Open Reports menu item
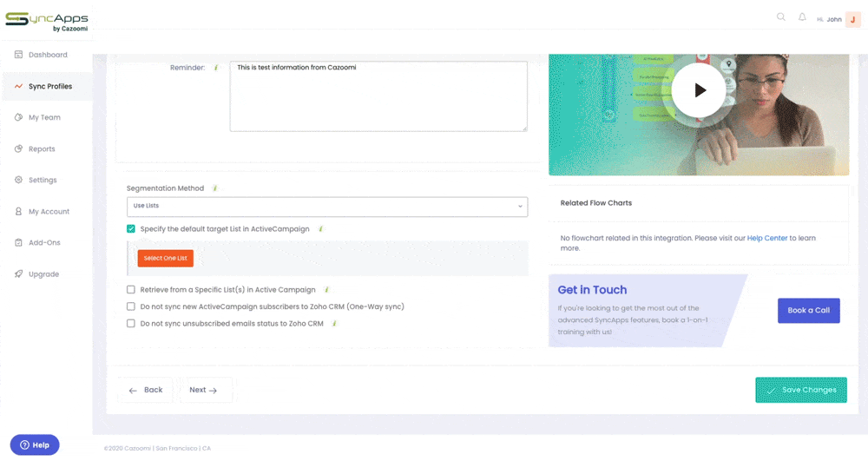 coord(42,148)
